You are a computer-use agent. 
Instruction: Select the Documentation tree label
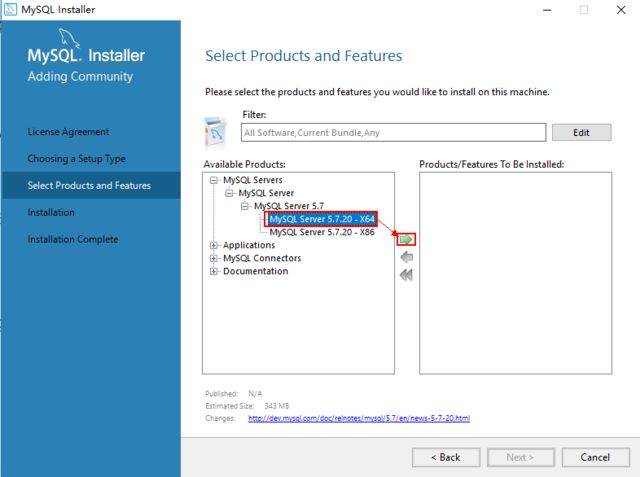click(x=256, y=271)
